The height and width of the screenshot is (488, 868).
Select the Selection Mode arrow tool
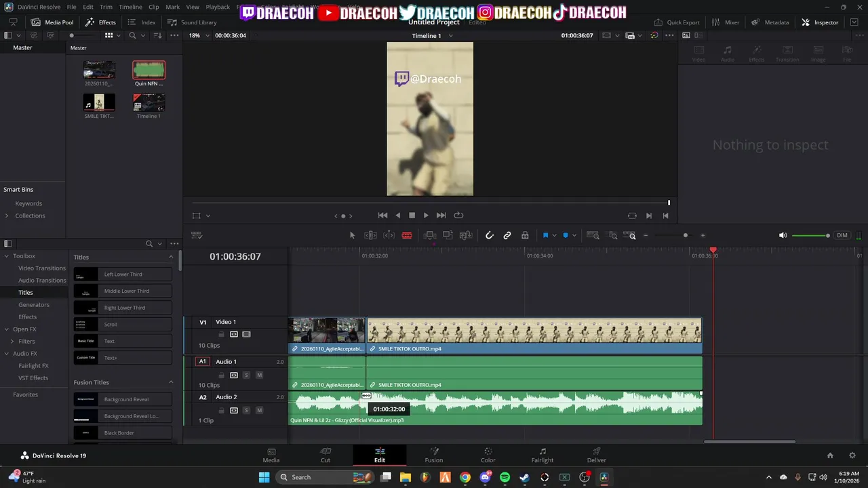352,235
